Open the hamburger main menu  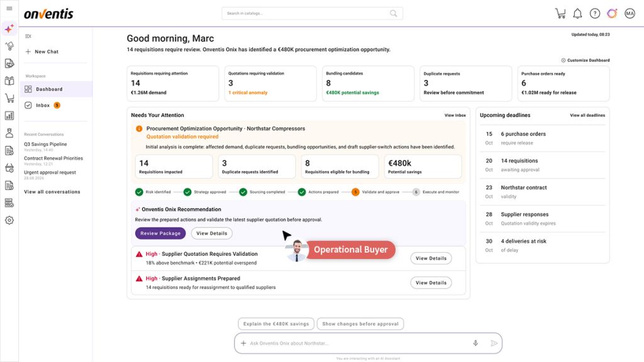tap(9, 8)
